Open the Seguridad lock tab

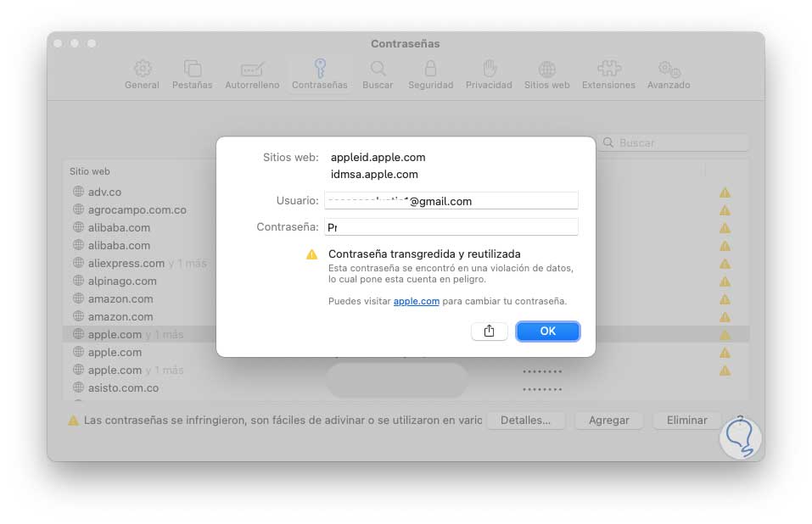click(x=430, y=75)
